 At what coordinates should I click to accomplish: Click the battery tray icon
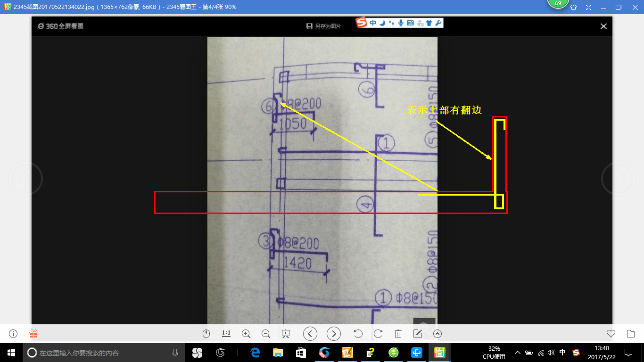click(x=529, y=353)
